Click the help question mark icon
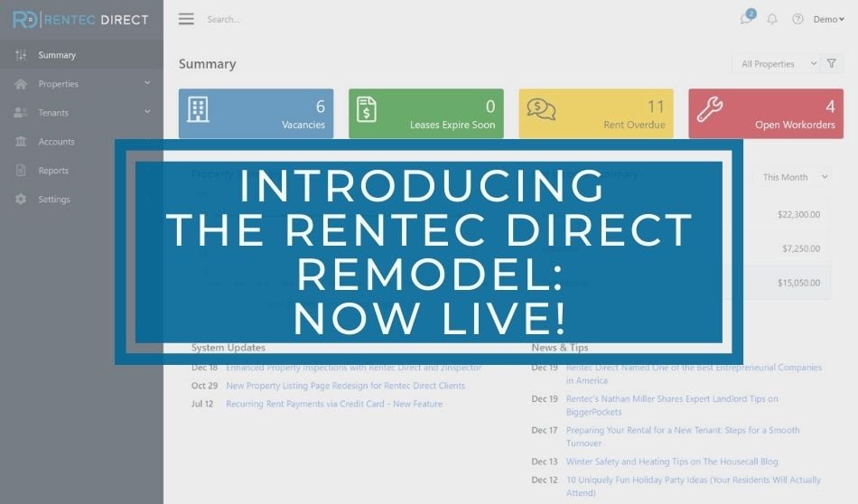 [797, 19]
